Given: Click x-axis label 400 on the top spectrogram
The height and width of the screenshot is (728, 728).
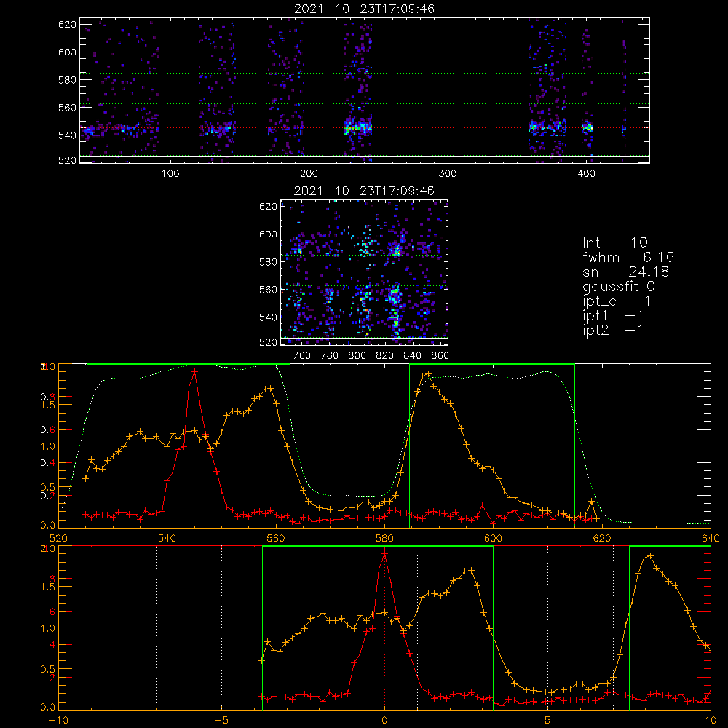Looking at the screenshot, I should [586, 174].
